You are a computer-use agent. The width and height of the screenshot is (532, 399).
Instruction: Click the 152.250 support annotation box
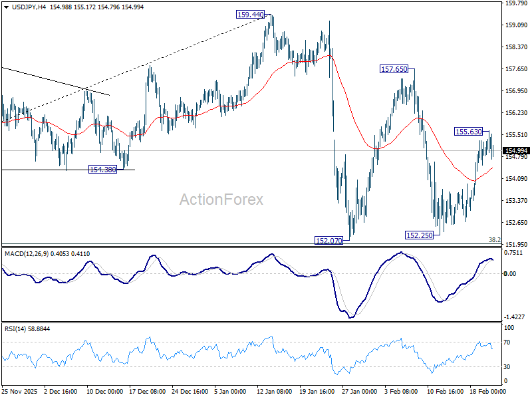click(x=420, y=235)
